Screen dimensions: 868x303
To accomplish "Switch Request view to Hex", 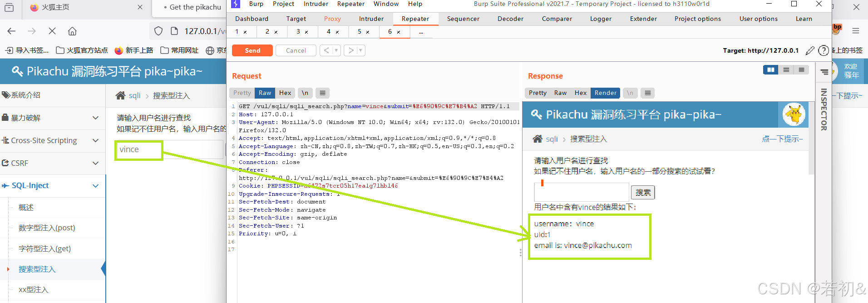I will (x=285, y=93).
